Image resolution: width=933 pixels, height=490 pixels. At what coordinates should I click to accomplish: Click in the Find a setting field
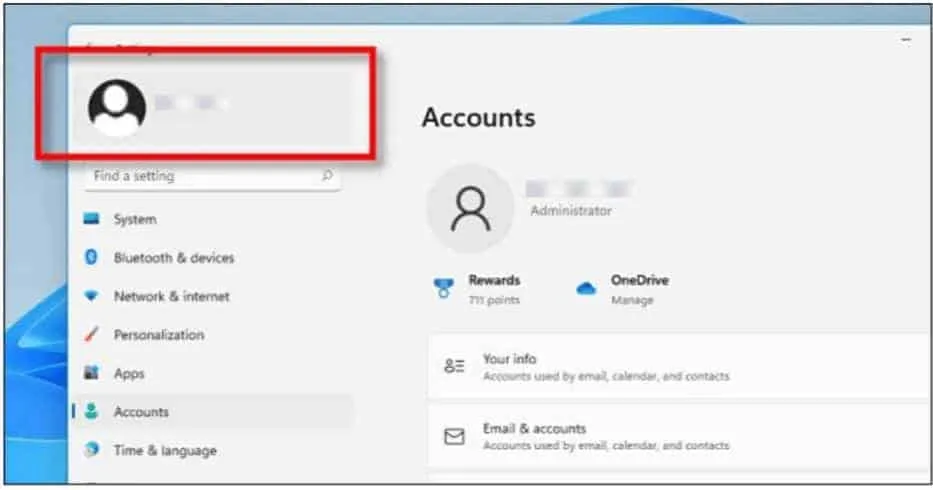pyautogui.click(x=200, y=176)
